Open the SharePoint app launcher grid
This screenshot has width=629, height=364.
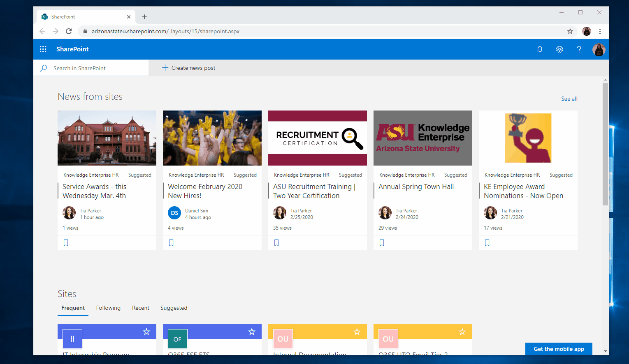(43, 49)
